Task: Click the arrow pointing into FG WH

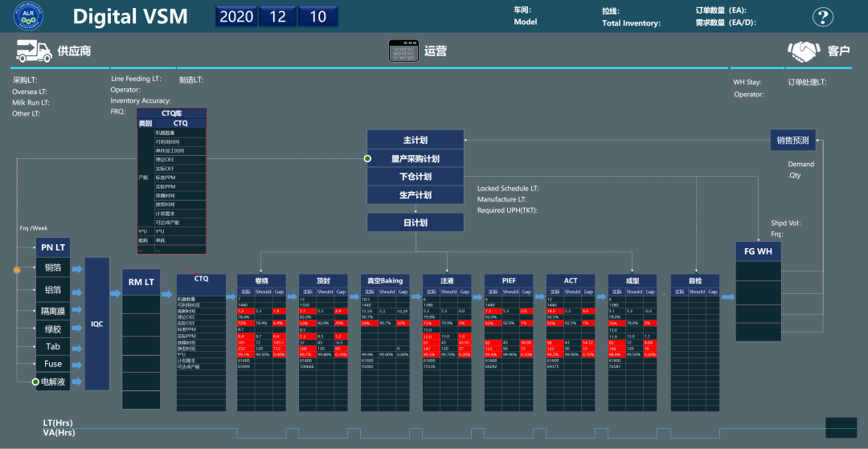Action: point(728,297)
